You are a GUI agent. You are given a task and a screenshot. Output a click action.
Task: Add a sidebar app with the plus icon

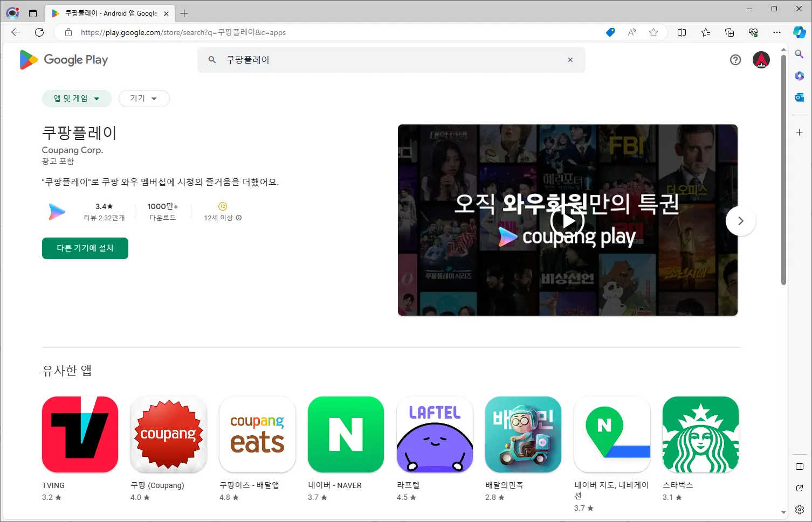click(x=800, y=132)
